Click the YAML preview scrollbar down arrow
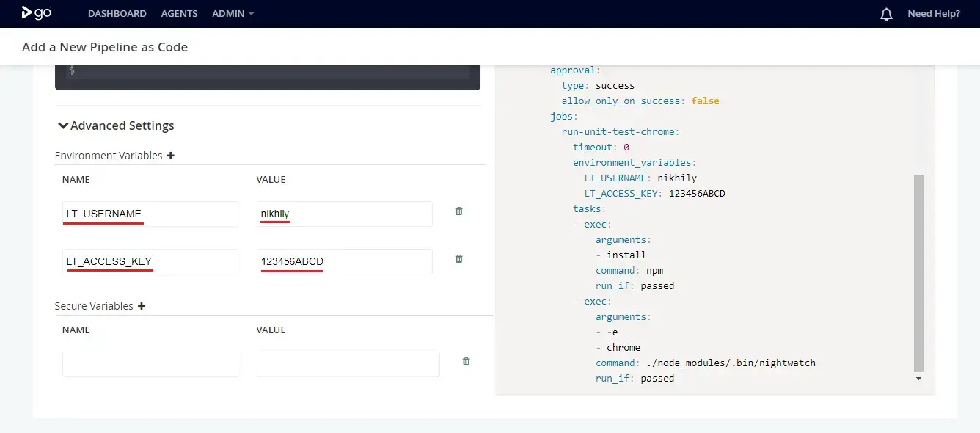The image size is (980, 433). point(918,379)
